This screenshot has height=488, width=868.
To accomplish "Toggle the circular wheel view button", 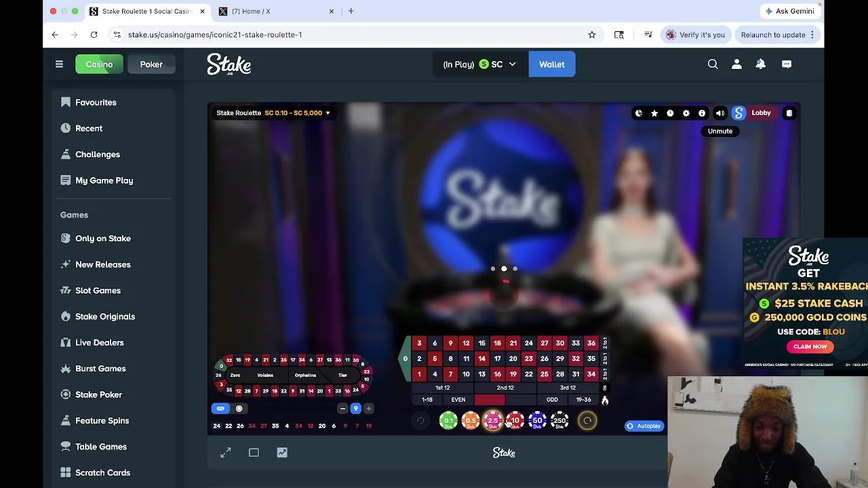I will click(239, 409).
